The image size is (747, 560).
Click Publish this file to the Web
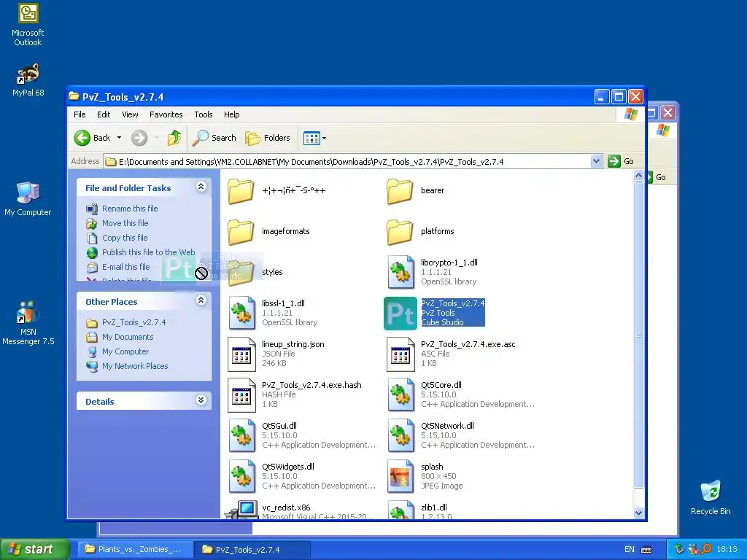pyautogui.click(x=148, y=252)
